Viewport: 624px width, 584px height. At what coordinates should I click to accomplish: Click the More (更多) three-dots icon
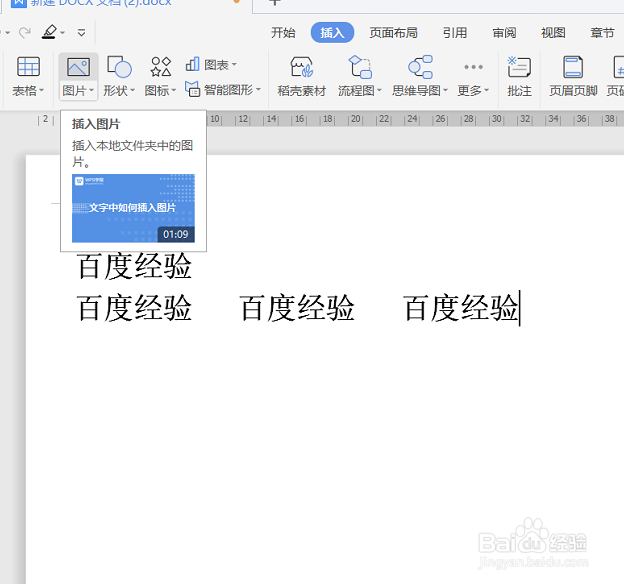point(473,67)
